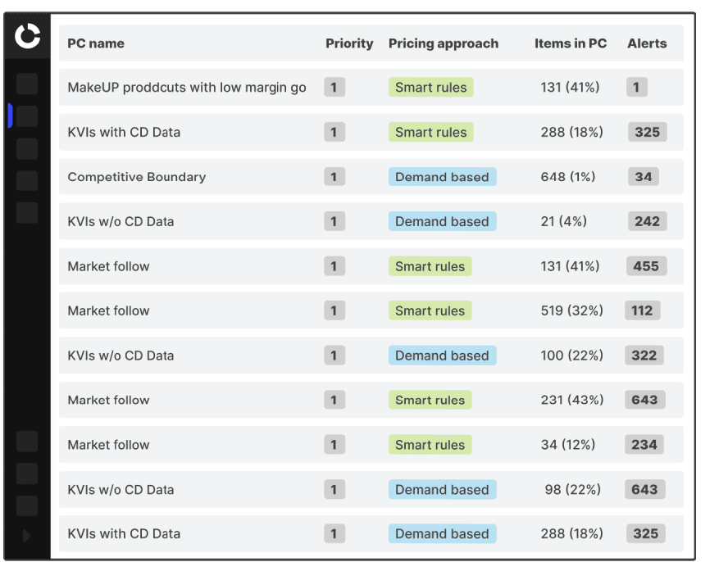This screenshot has width=728, height=562.
Task: Click the fifth square icon in upper sidebar
Action: pyautogui.click(x=27, y=213)
